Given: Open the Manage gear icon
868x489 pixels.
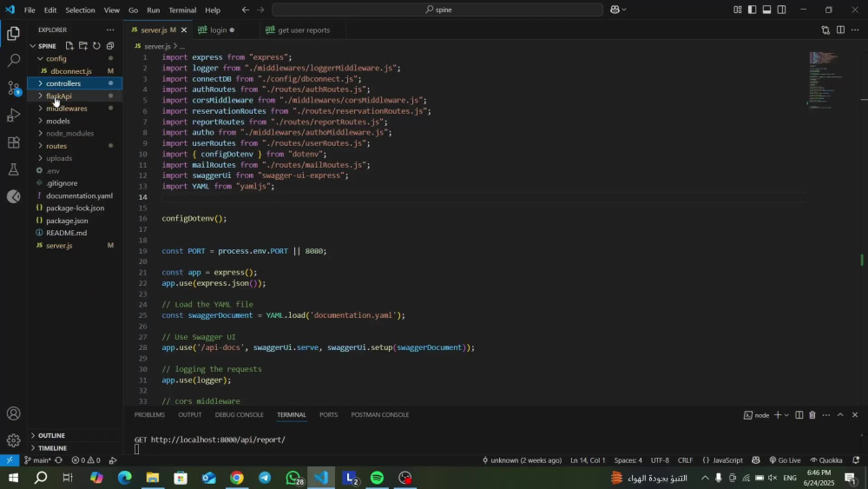Looking at the screenshot, I should [13, 440].
